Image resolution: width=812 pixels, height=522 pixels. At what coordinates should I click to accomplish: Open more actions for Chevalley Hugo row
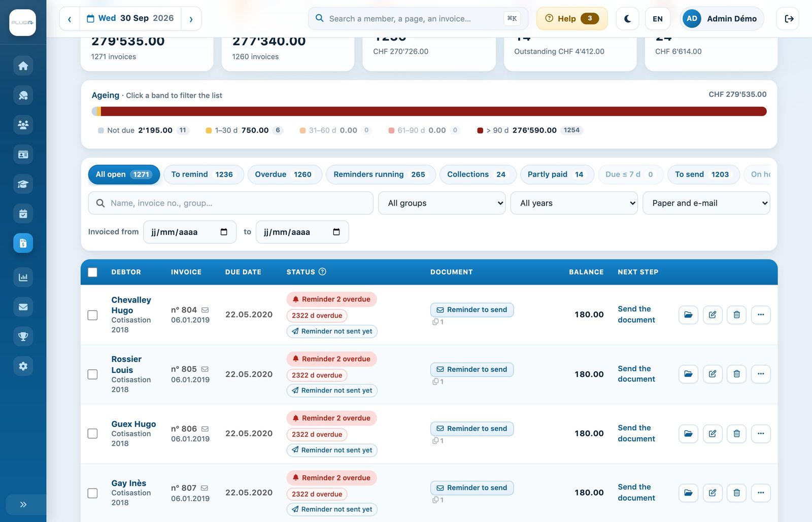tap(761, 315)
